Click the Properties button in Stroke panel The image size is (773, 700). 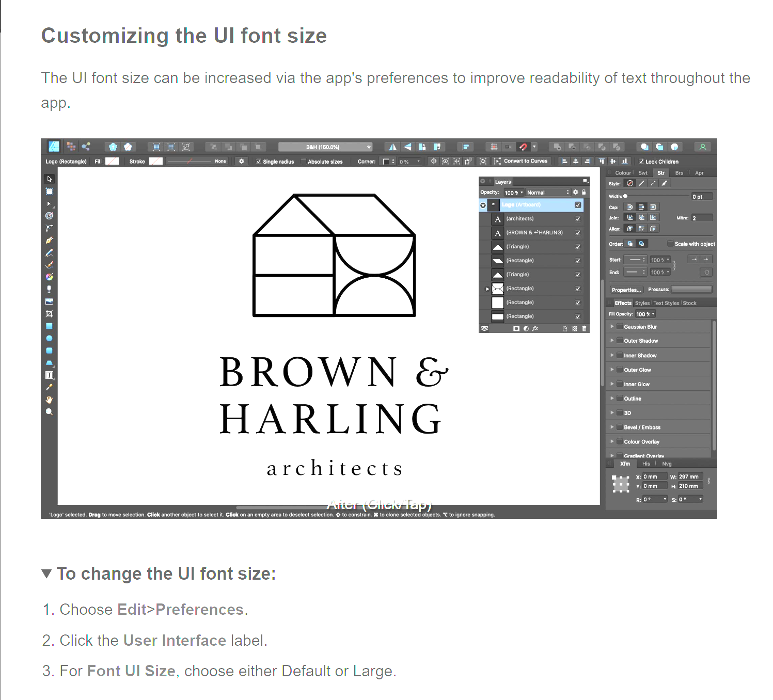[626, 289]
